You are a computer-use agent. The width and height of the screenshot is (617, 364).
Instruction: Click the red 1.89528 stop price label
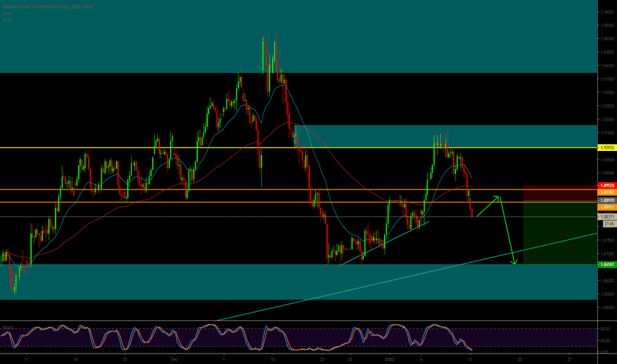[x=606, y=186]
